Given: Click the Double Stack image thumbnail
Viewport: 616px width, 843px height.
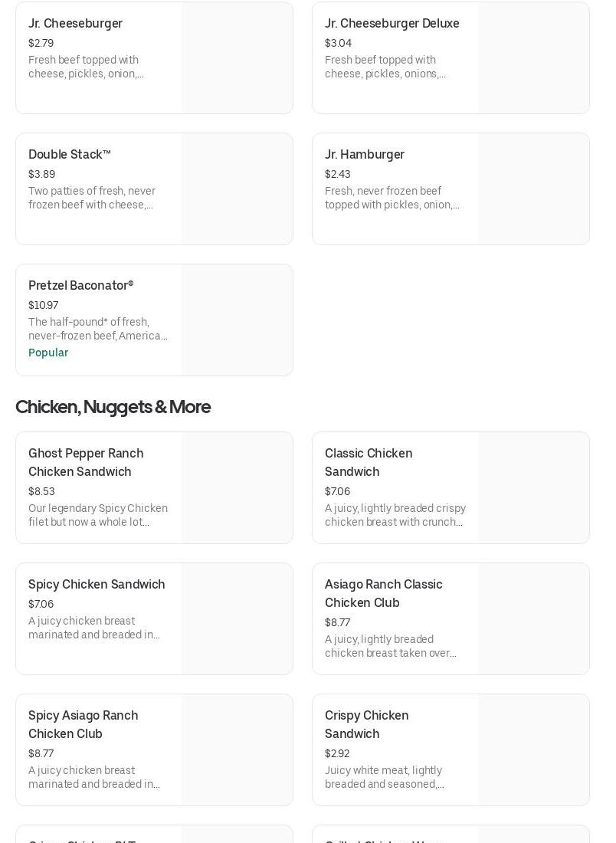Looking at the screenshot, I should (237, 189).
